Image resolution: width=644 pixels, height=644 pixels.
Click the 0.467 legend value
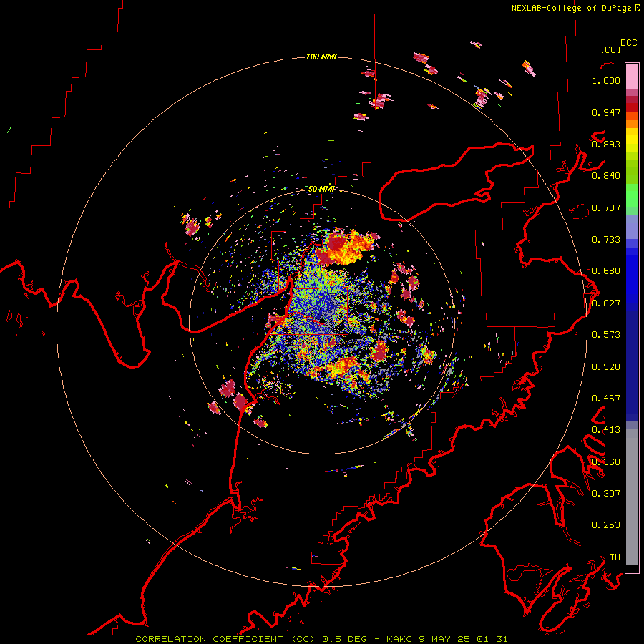[x=606, y=399]
